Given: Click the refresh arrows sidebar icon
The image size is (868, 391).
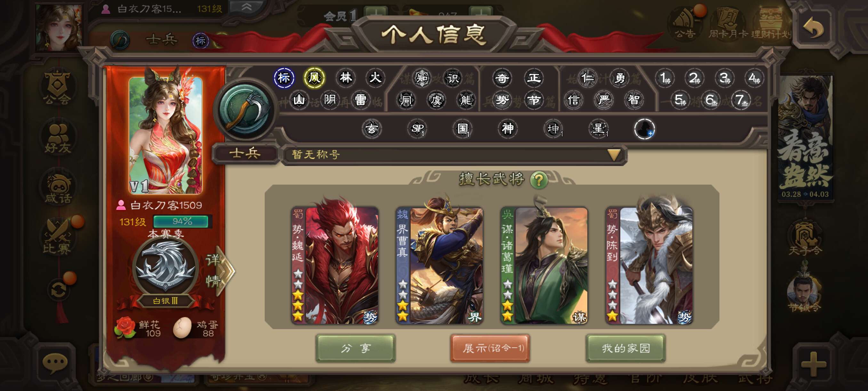Looking at the screenshot, I should pyautogui.click(x=58, y=289).
